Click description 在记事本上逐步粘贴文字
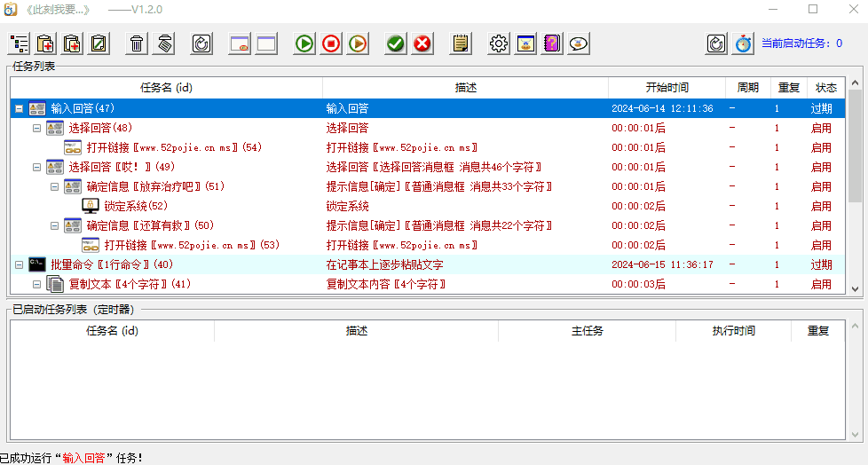 pos(384,264)
